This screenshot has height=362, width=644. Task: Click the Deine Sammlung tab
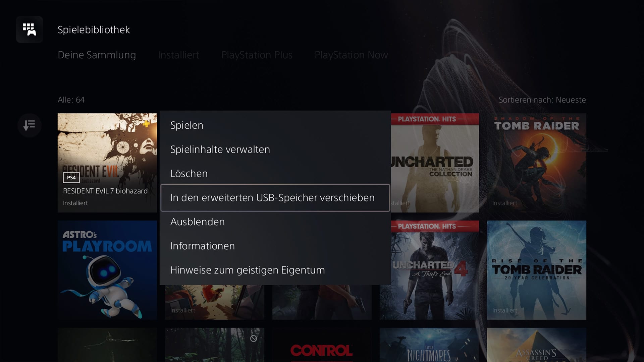(96, 54)
